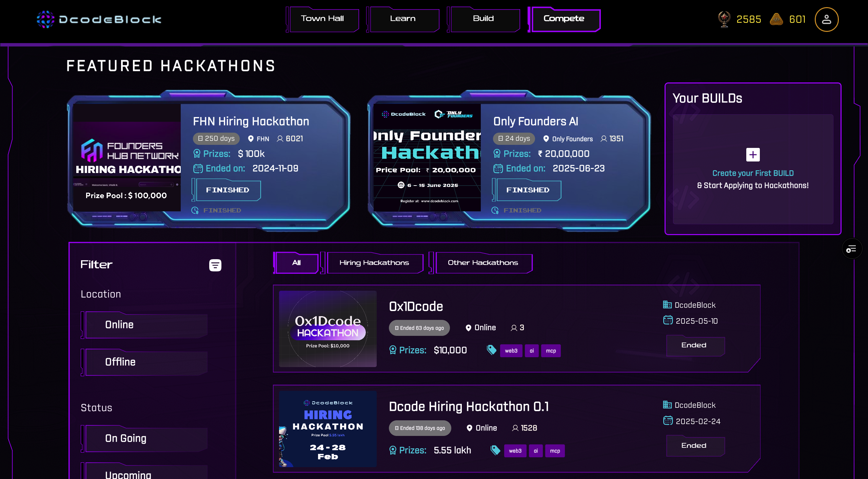This screenshot has width=868, height=479.
Task: Click the calendar icon beside 2025-05-10
Action: [x=668, y=320]
